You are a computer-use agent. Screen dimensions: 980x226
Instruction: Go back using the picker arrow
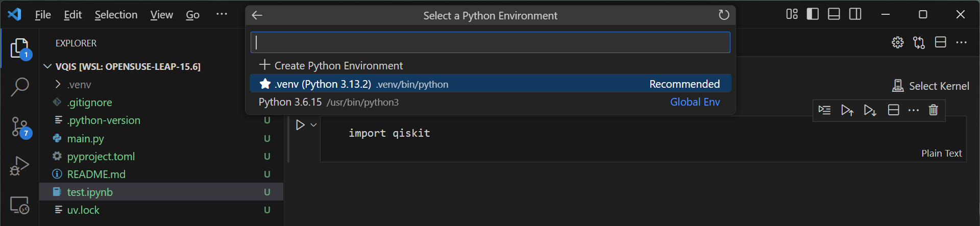(x=257, y=15)
